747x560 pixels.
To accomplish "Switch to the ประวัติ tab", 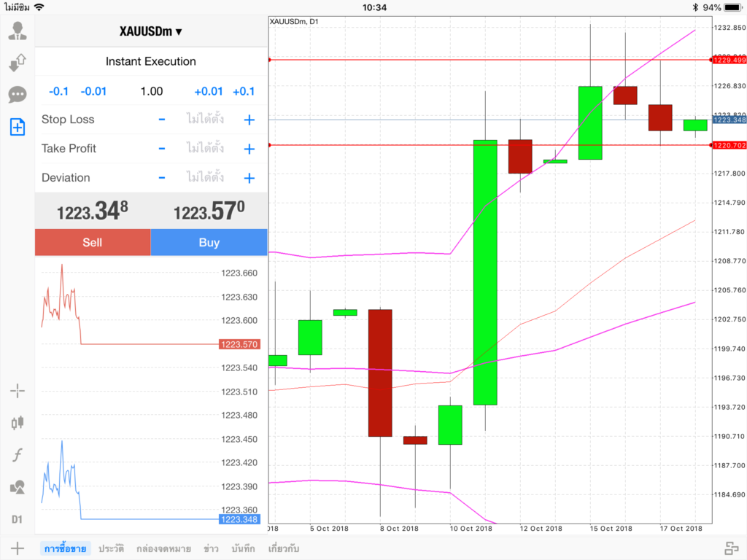I will [111, 548].
